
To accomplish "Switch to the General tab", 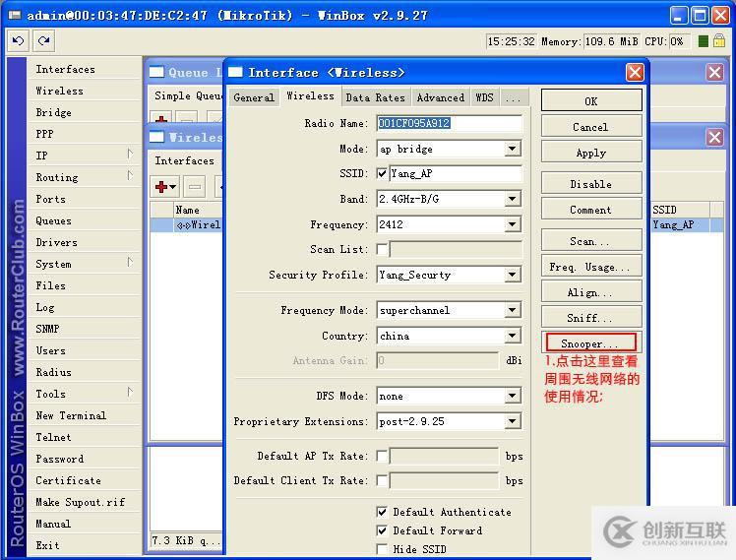I will click(254, 97).
